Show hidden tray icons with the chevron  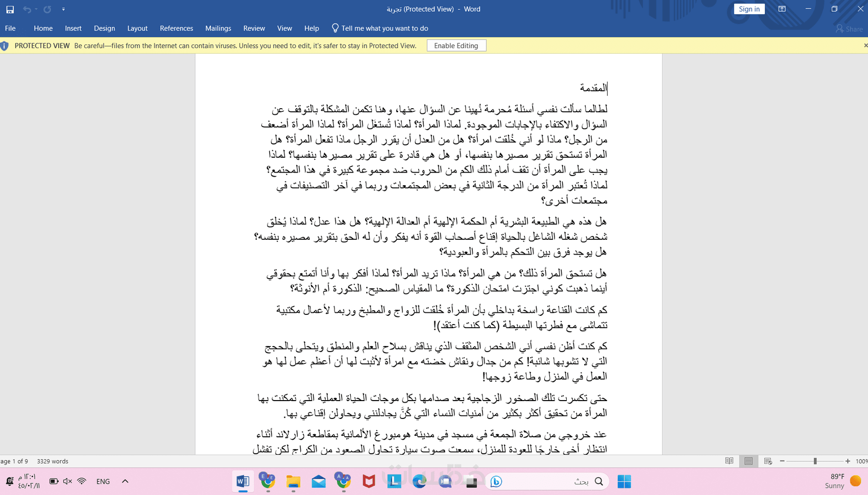(125, 481)
